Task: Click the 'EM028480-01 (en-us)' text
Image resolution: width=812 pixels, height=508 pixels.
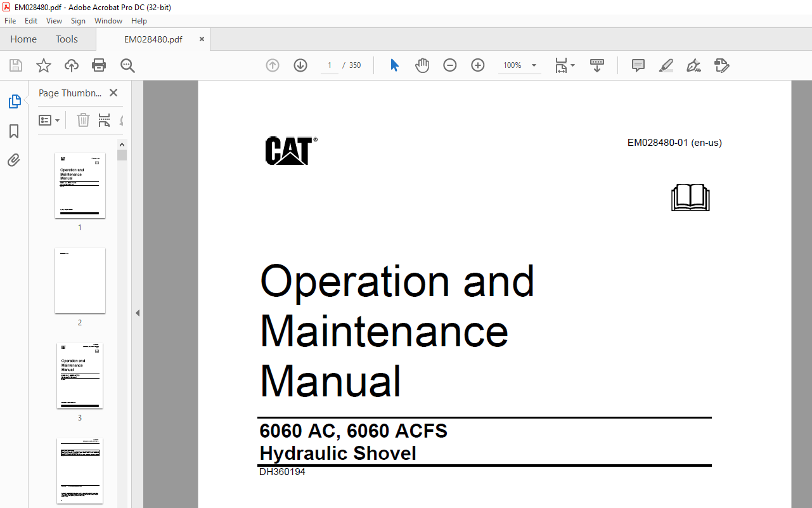Action: pos(674,143)
